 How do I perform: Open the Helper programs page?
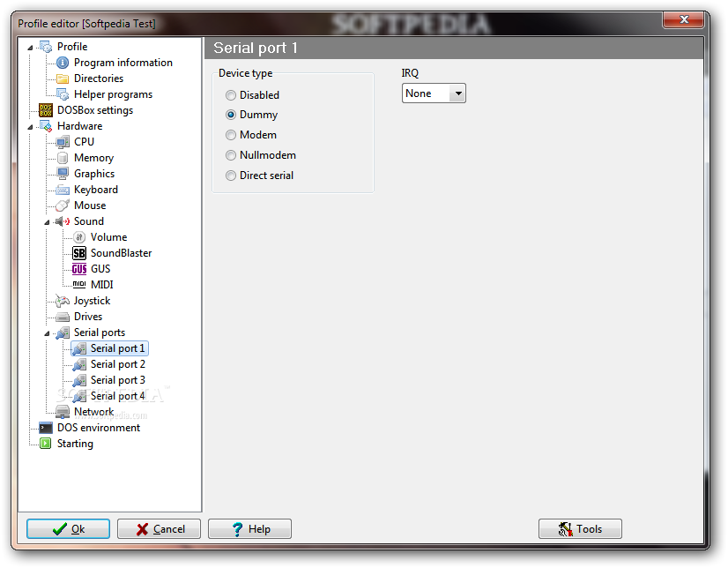tap(113, 94)
